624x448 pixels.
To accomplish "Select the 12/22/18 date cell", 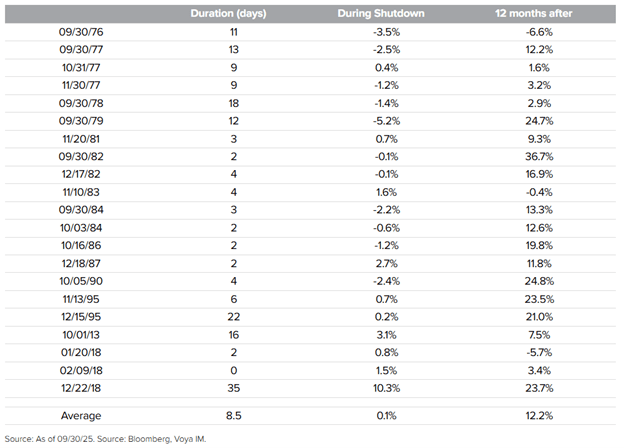I will pos(80,384).
